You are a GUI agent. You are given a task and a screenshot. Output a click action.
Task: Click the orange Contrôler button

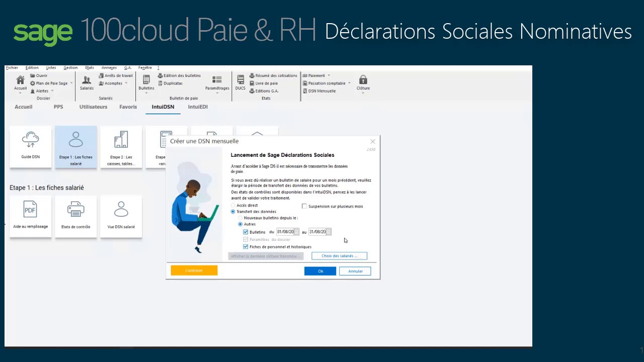click(194, 270)
